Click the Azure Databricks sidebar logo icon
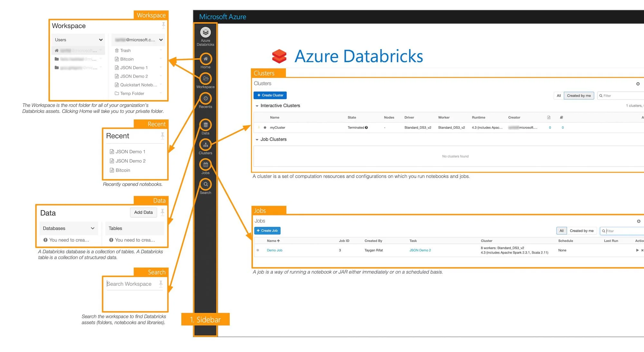This screenshot has height=352, width=644. tap(205, 32)
